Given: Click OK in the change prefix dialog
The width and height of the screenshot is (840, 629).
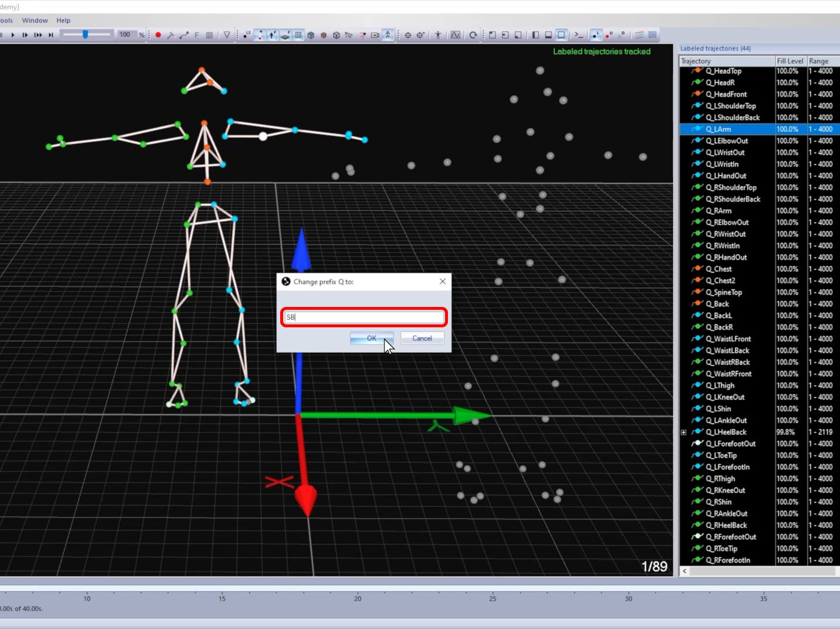Looking at the screenshot, I should click(x=371, y=338).
